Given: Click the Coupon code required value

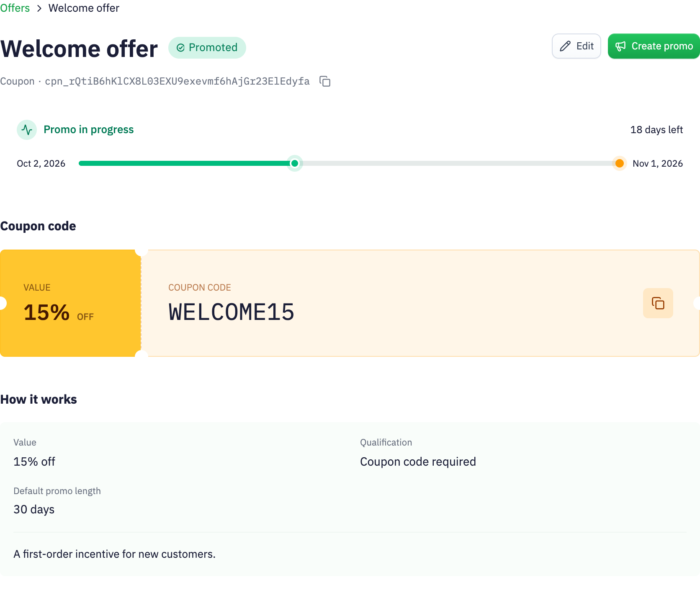Looking at the screenshot, I should pos(418,462).
